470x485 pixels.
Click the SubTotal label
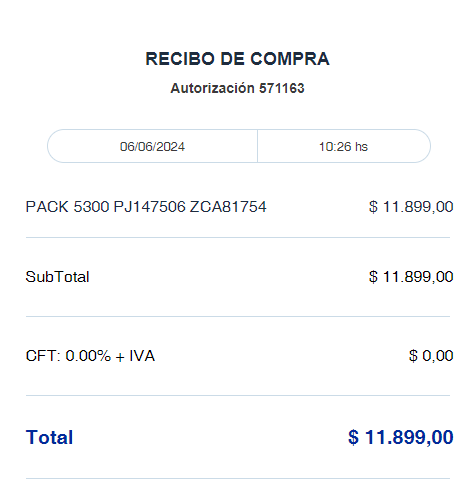pos(57,277)
